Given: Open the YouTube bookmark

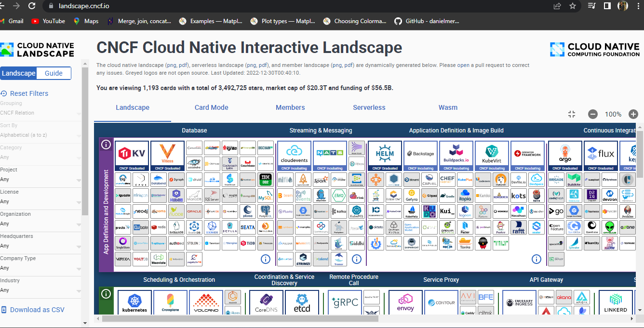Looking at the screenshot, I should pos(48,21).
